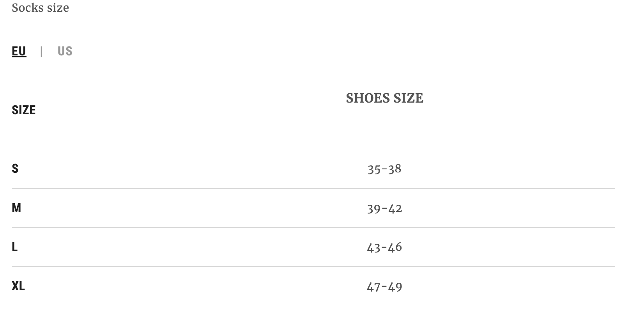Click the line below the S row
The width and height of the screenshot is (644, 316).
(x=313, y=188)
